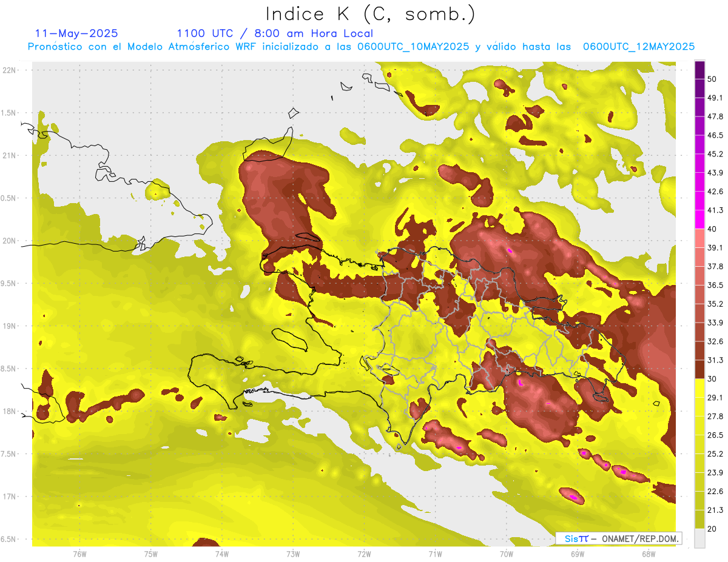Click "1100 UTC / 8:00 am Hora Local"

pyautogui.click(x=275, y=33)
